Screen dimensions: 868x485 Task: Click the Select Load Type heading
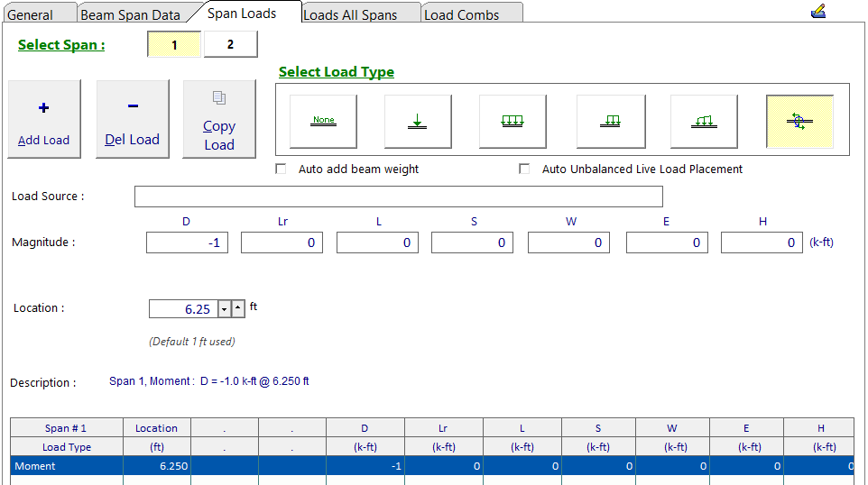pyautogui.click(x=337, y=72)
